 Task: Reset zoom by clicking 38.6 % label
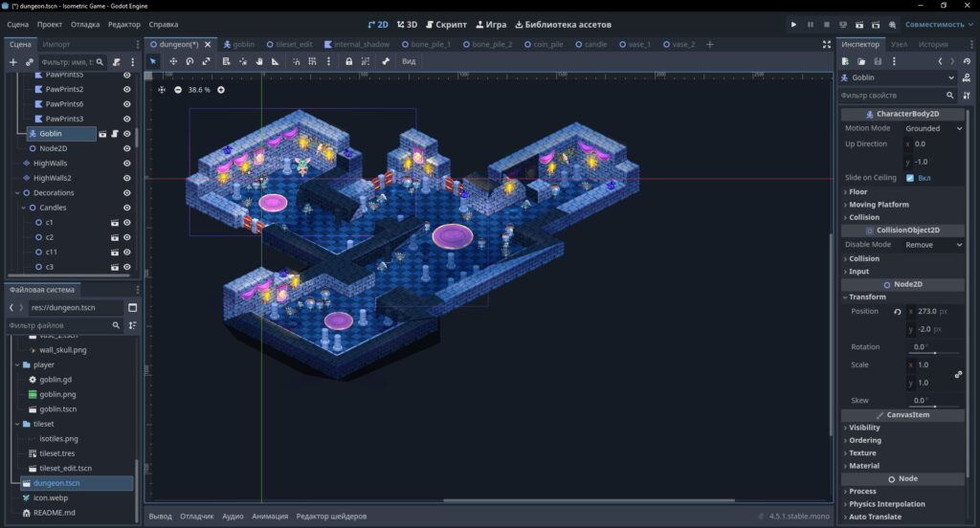pyautogui.click(x=199, y=90)
